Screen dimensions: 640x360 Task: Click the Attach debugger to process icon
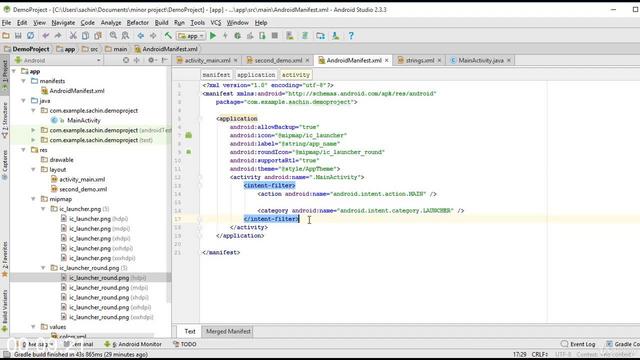click(262, 36)
